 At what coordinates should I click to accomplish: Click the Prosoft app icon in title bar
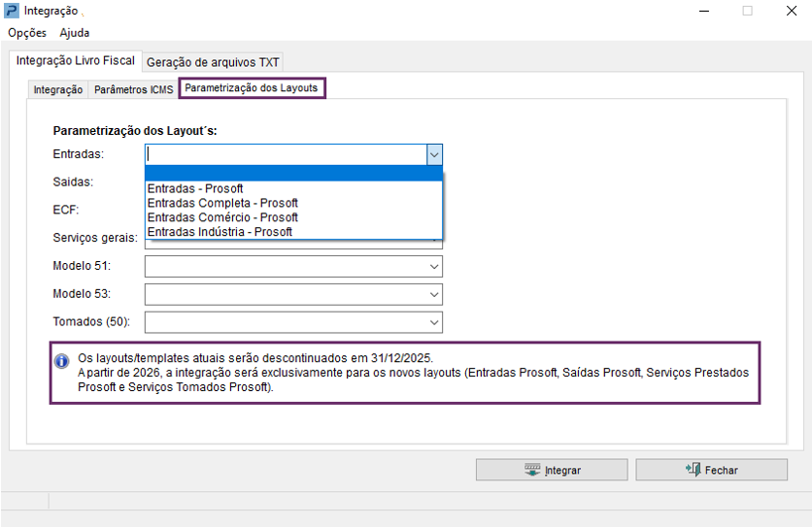click(x=12, y=11)
